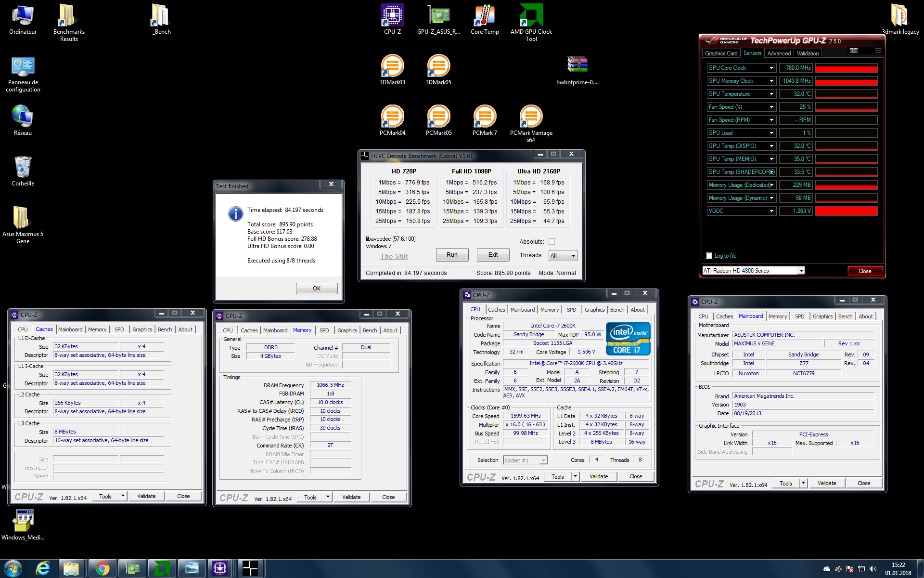Expand GPU Core Clock sensor dropdown
924x578 pixels.
coord(771,68)
